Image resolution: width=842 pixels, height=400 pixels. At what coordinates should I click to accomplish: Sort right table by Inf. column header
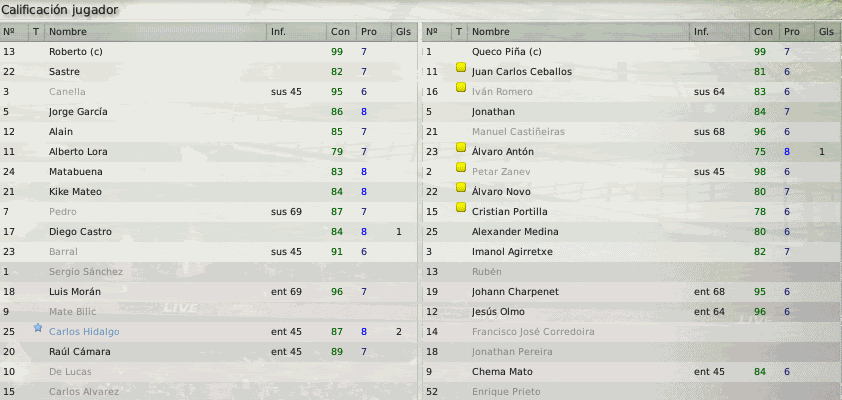720,32
